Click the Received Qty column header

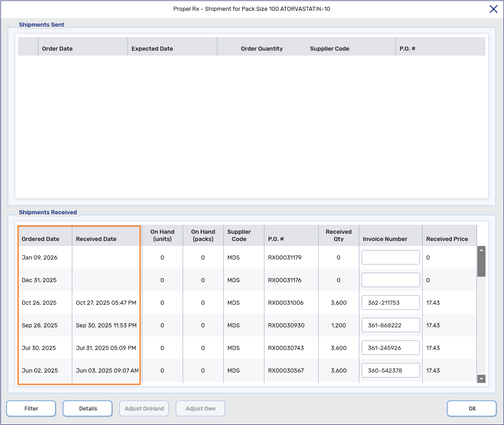[x=339, y=235]
